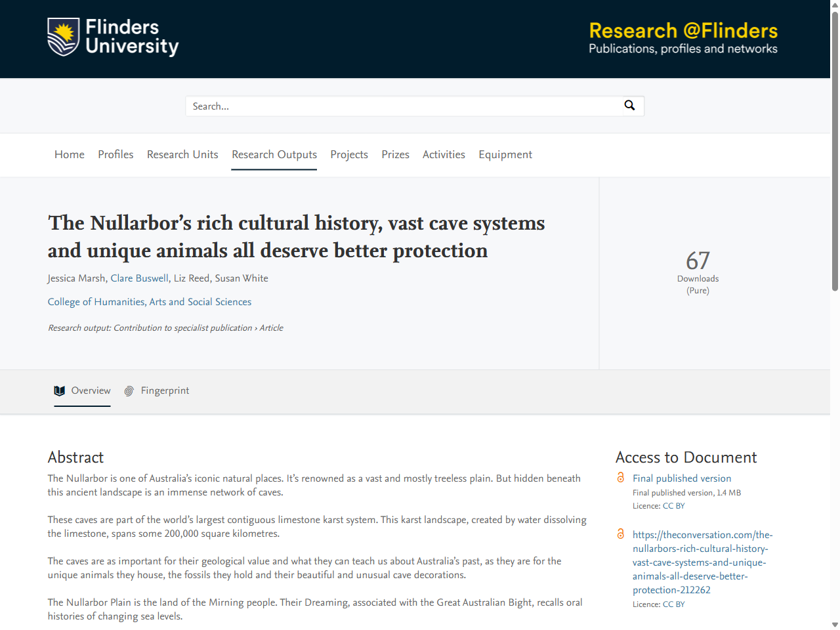Open the Final published version link

point(682,478)
